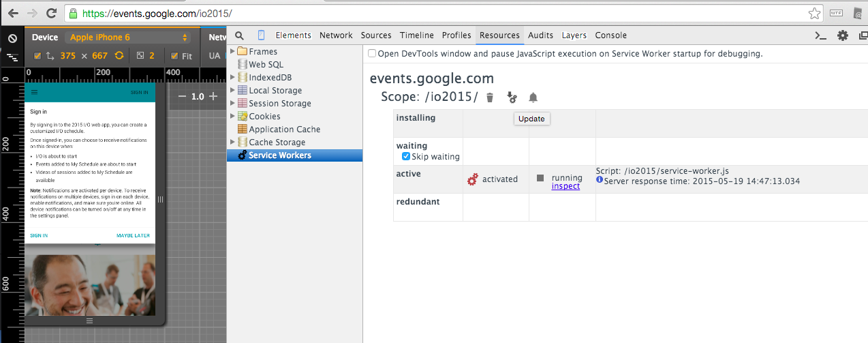The height and width of the screenshot is (343, 868).
Task: Switch to the Elements tab
Action: click(293, 35)
